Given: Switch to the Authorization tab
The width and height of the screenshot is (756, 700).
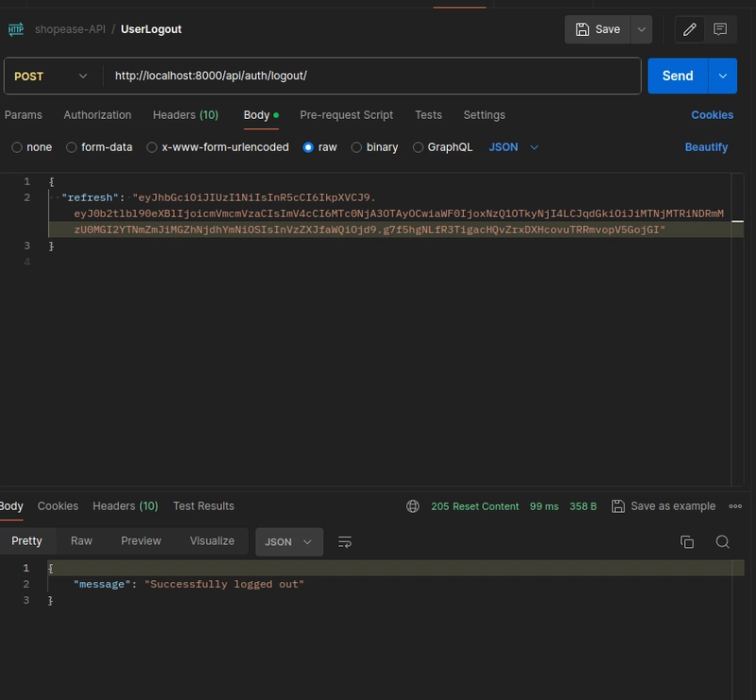Looking at the screenshot, I should tap(97, 115).
